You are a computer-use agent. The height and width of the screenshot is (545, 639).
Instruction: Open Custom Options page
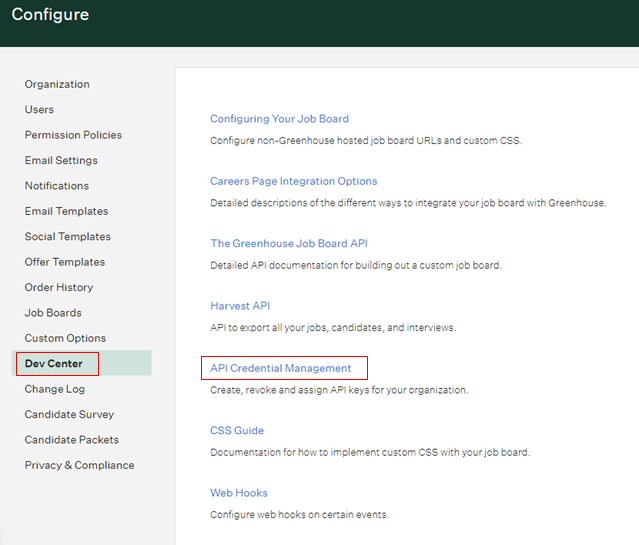tap(65, 338)
